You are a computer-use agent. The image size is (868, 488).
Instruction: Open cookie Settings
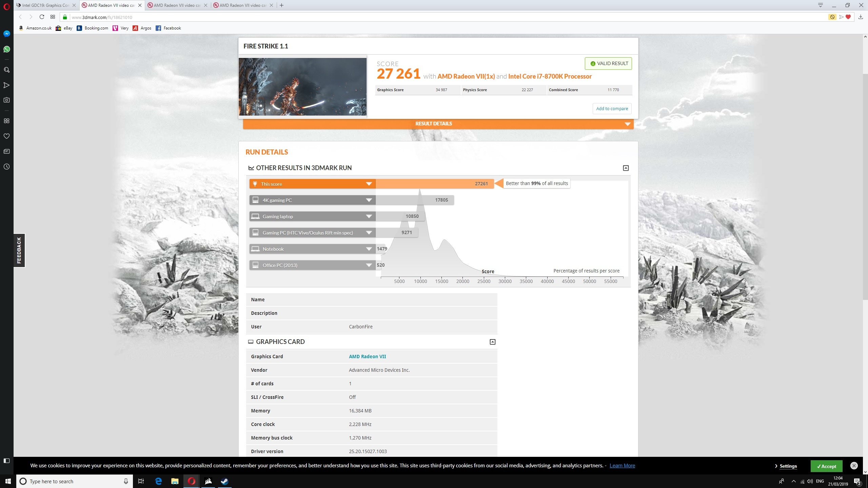pyautogui.click(x=788, y=466)
